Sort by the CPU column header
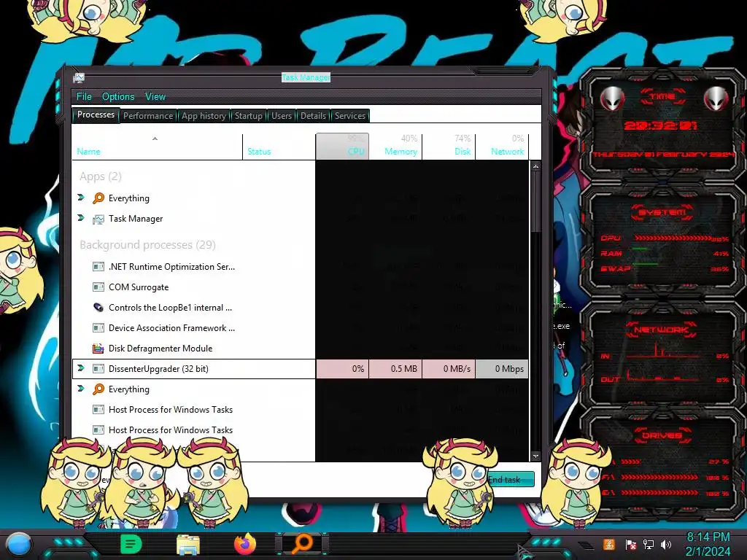747x560 pixels. (x=342, y=146)
